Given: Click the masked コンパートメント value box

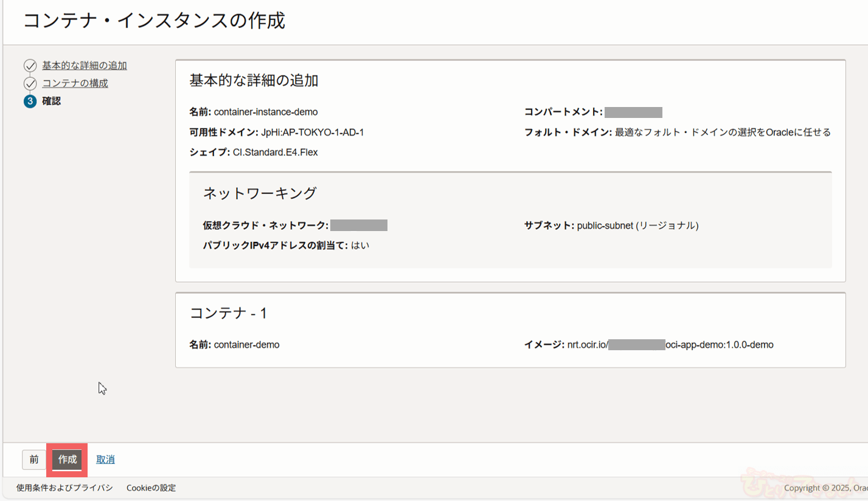Looking at the screenshot, I should [633, 112].
